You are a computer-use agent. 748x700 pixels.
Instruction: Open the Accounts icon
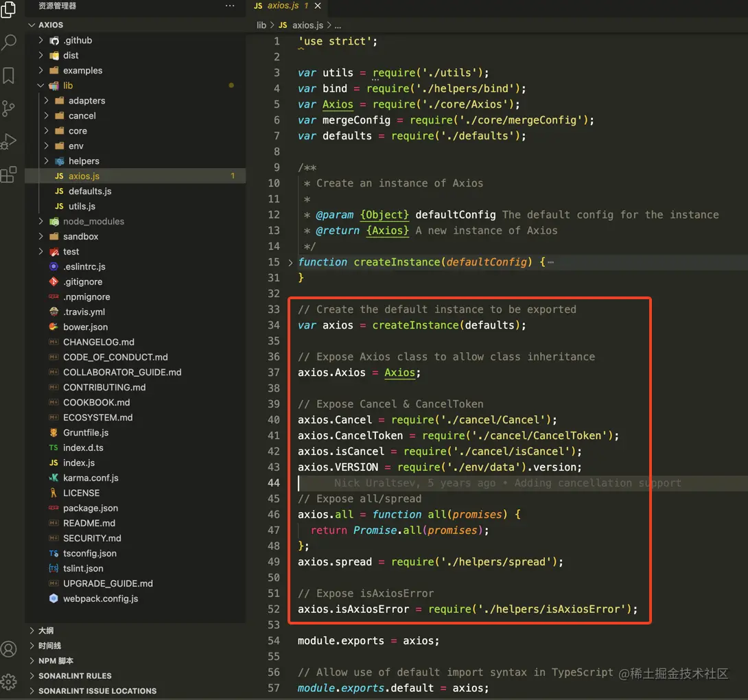pos(9,649)
